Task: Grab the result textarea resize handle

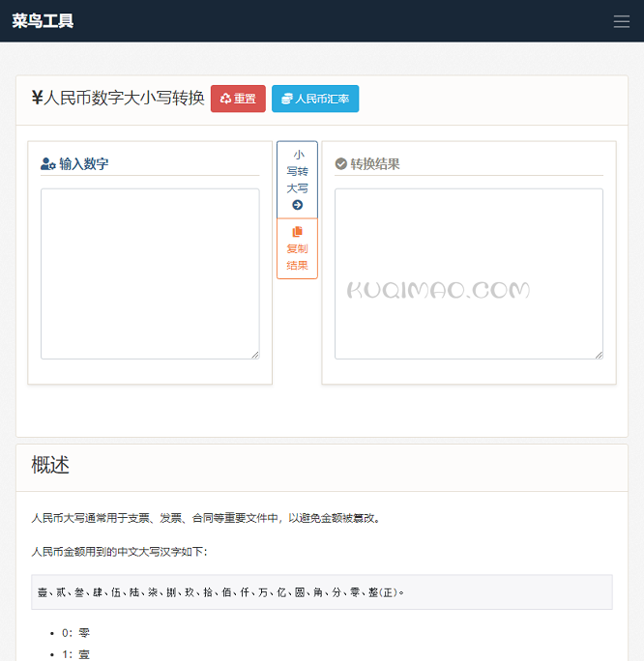Action: (600, 356)
